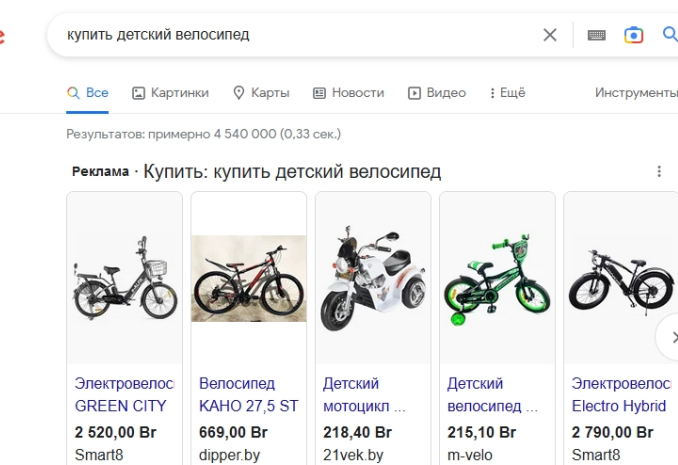Viewport: 678px width, 465px height.
Task: Expand the Ещё more options menu
Action: [507, 93]
